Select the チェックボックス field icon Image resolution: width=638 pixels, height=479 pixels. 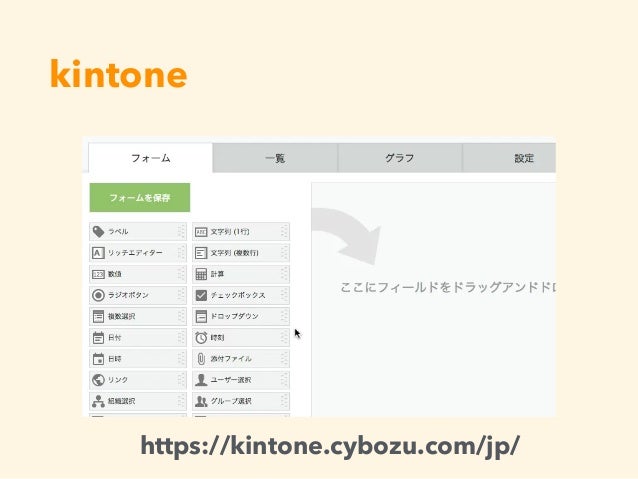(x=201, y=295)
